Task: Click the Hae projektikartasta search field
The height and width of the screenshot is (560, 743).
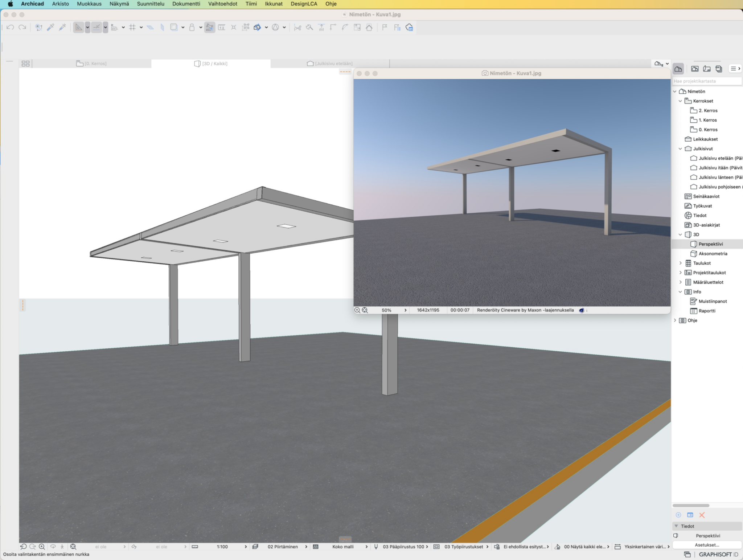Action: point(707,81)
